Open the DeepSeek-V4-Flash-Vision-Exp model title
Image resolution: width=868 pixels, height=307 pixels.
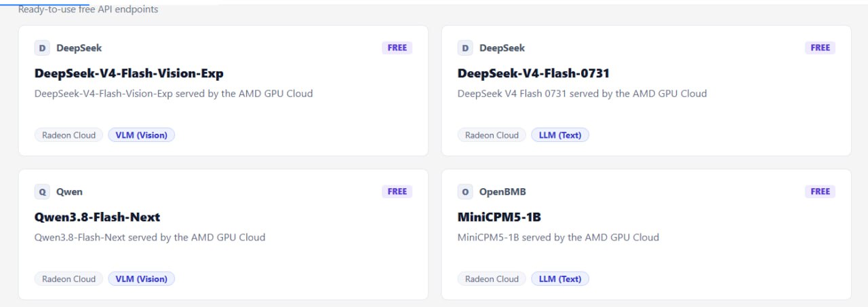pyautogui.click(x=129, y=73)
